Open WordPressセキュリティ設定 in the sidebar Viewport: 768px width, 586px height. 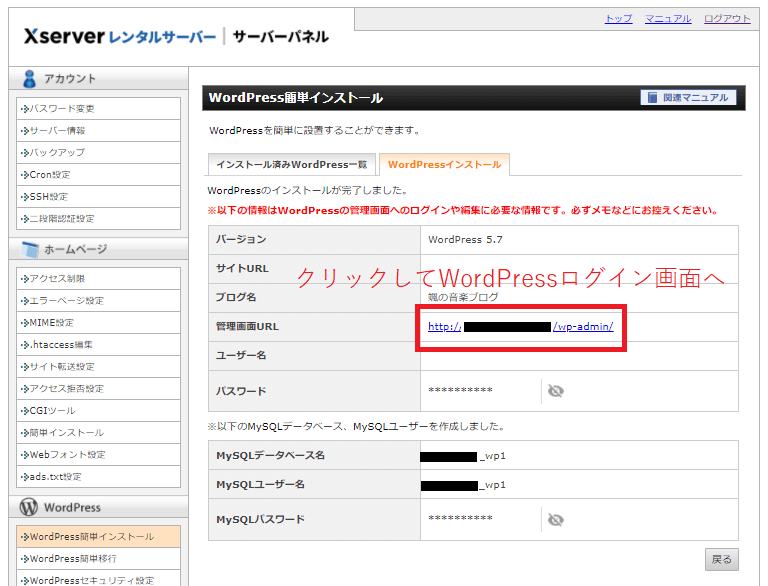tap(98, 579)
